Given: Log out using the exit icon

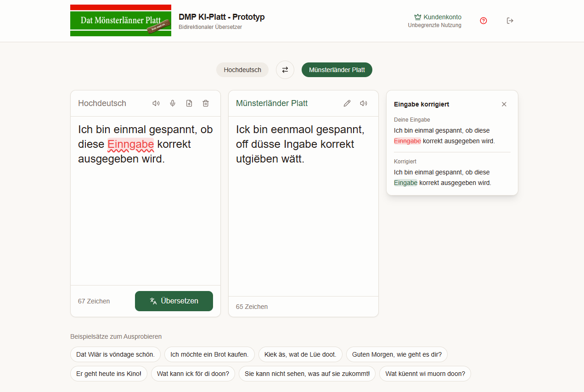Looking at the screenshot, I should pyautogui.click(x=510, y=21).
